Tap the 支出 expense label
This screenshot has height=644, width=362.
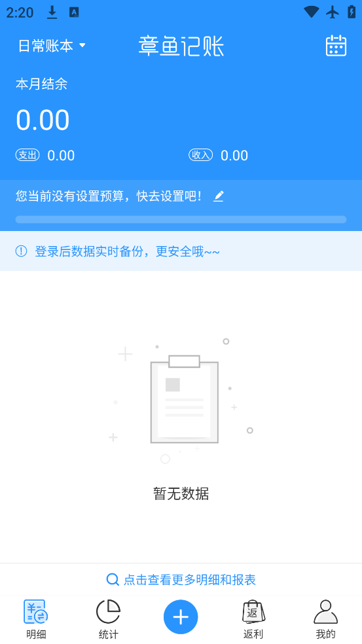click(27, 155)
